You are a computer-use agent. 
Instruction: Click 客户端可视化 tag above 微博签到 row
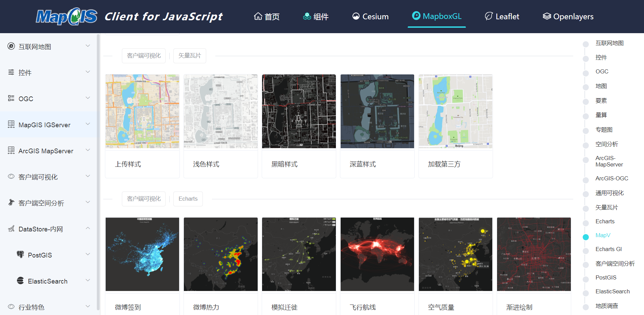pos(144,199)
